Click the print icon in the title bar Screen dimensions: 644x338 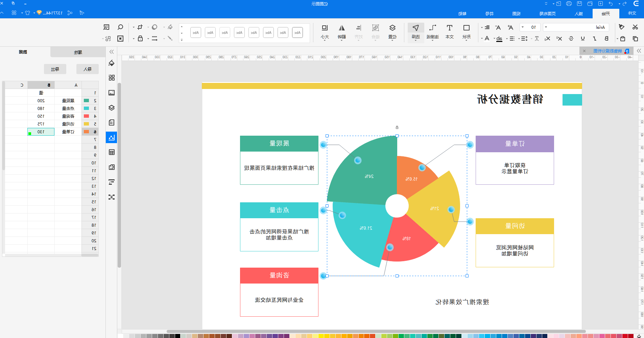[x=569, y=4]
